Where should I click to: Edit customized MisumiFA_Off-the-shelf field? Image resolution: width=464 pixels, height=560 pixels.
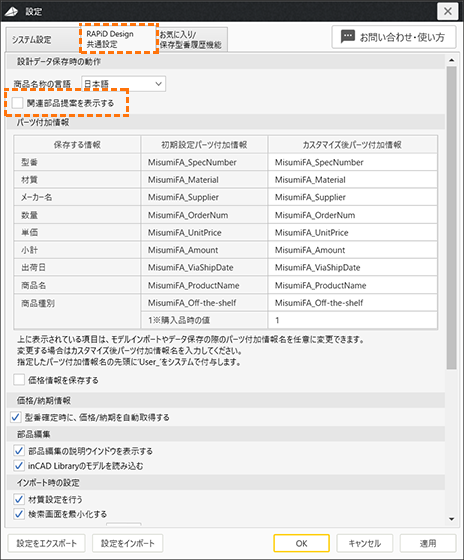tap(353, 303)
